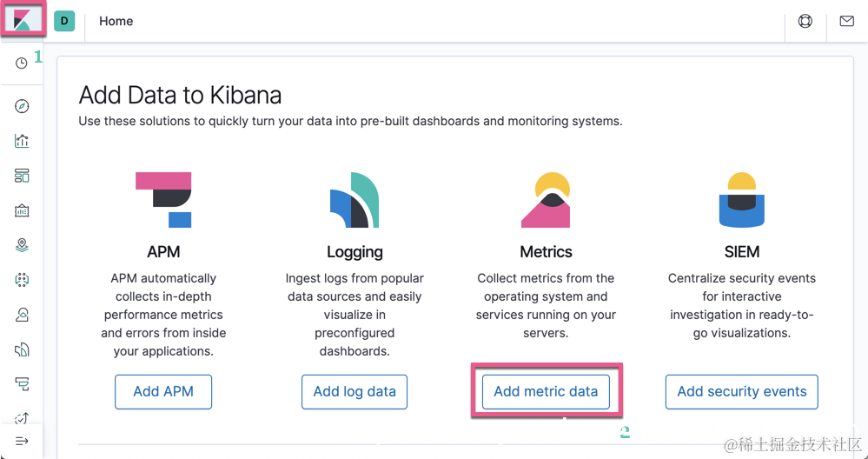Click the D space avatar

pos(64,21)
